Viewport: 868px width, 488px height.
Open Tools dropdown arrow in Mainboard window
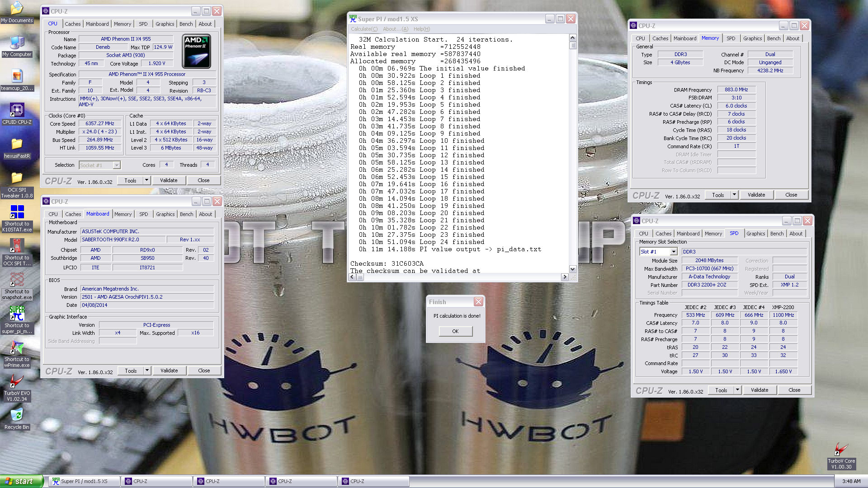[147, 371]
